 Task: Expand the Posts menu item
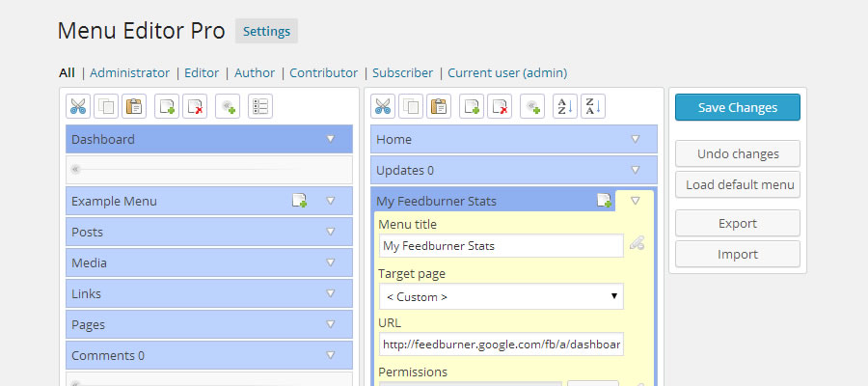331,232
